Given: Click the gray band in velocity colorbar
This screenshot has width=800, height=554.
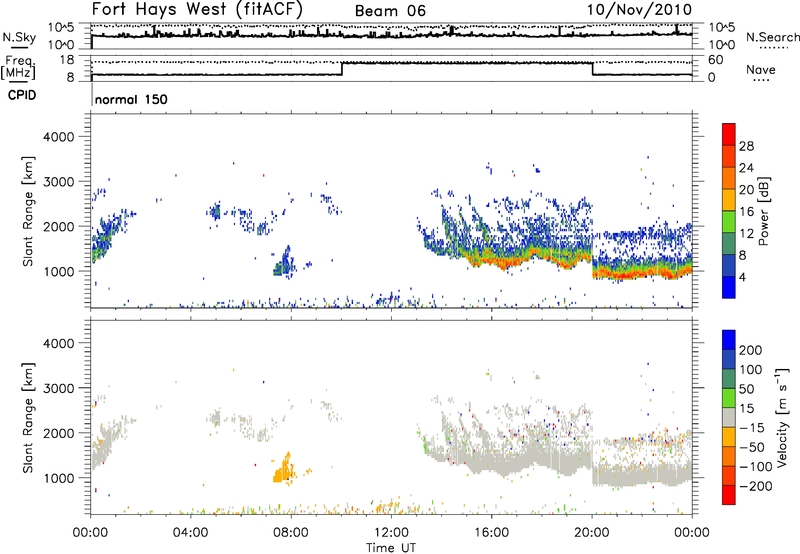Looking at the screenshot, I should click(x=729, y=418).
